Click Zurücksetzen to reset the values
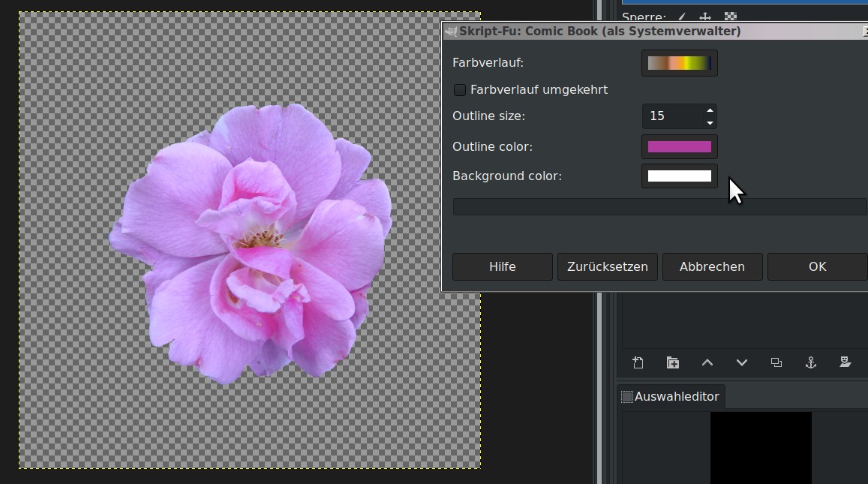The width and height of the screenshot is (868, 484). click(607, 266)
